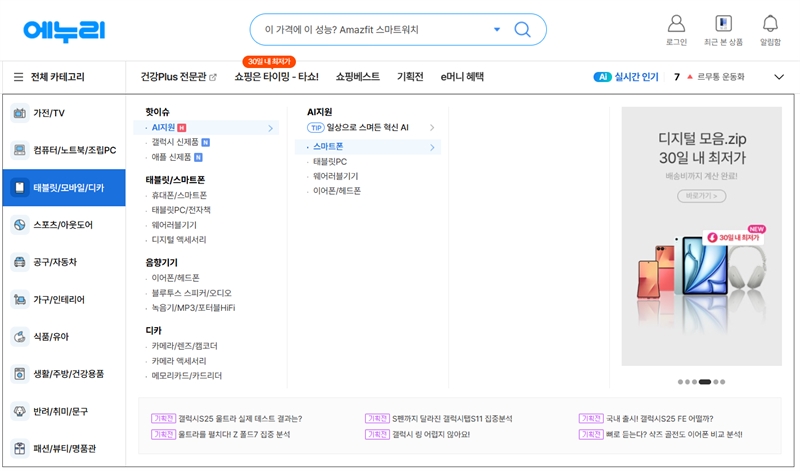Open the e머니 혜택 menu item
Viewport: 800px width, 471px height.
tap(462, 77)
